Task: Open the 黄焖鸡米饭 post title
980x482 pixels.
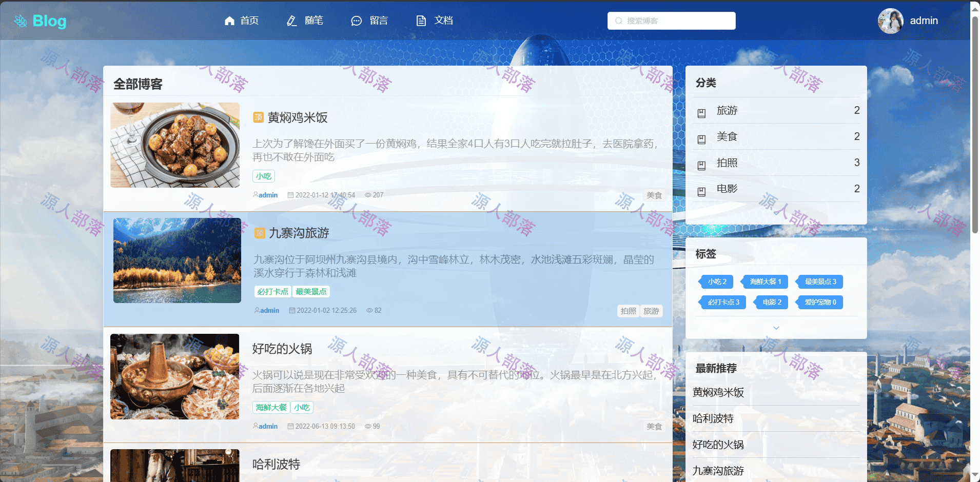Action: (298, 117)
